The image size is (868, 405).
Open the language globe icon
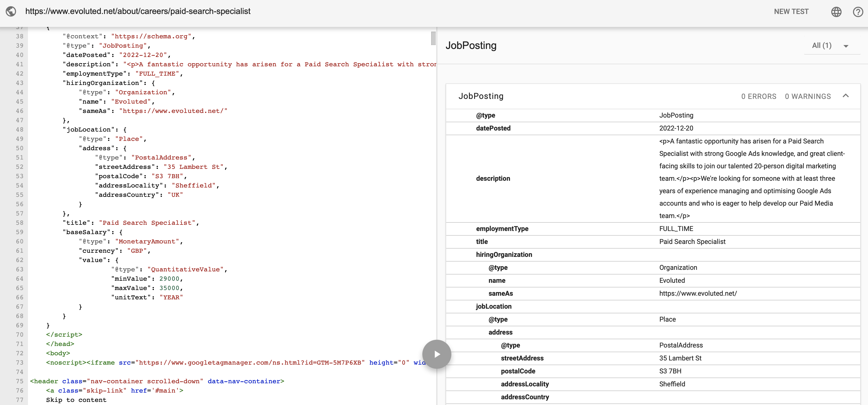click(836, 12)
